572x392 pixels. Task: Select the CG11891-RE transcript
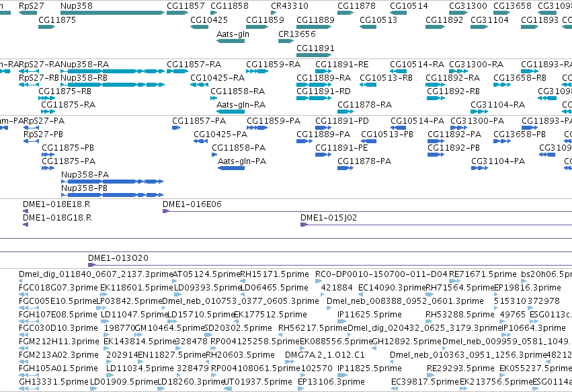click(x=323, y=71)
